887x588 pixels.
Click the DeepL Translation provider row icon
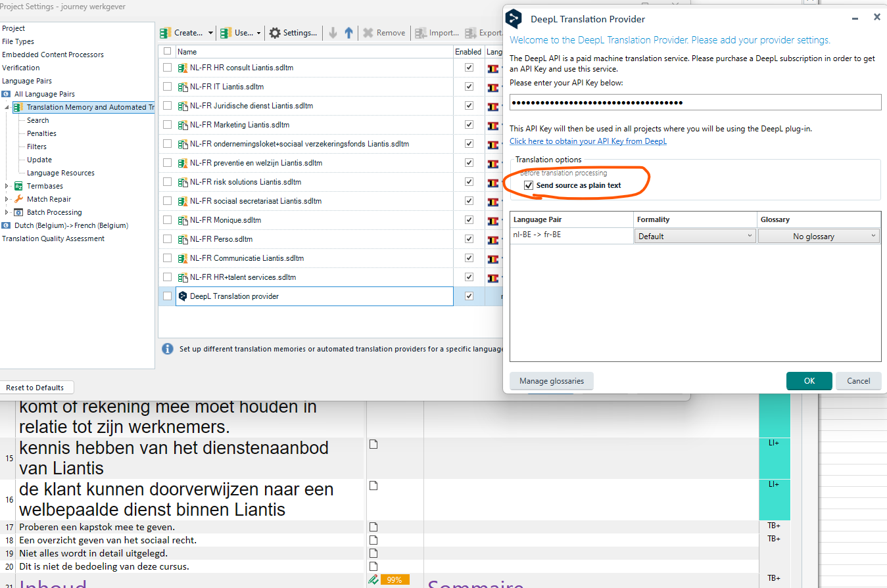(x=183, y=296)
